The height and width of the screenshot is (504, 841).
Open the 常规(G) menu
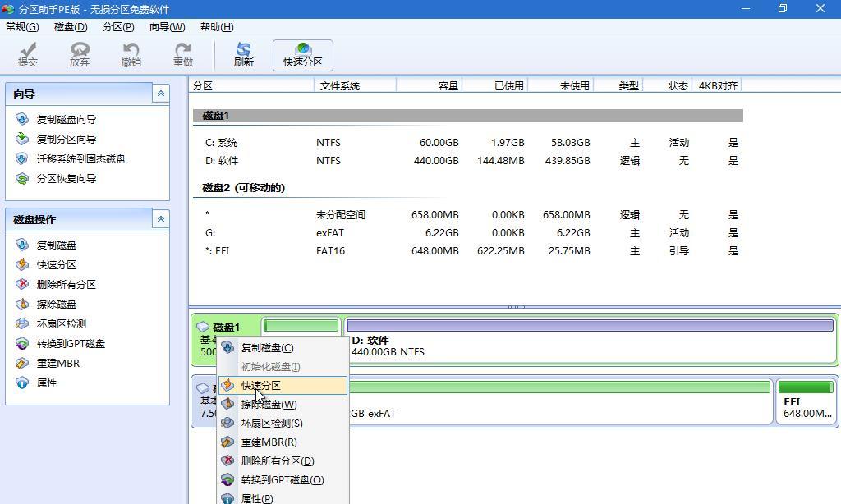(x=22, y=27)
